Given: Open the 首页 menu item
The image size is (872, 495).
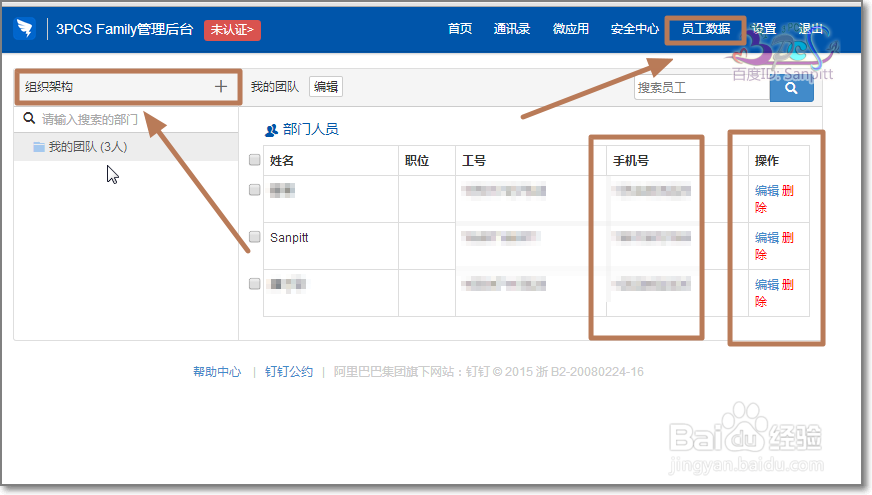Looking at the screenshot, I should point(460,29).
